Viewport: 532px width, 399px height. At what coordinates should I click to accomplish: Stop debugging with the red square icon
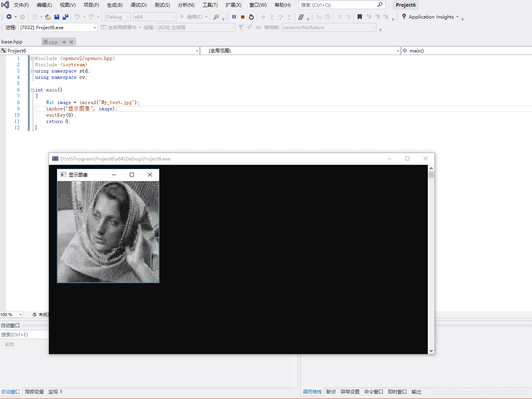(x=242, y=17)
